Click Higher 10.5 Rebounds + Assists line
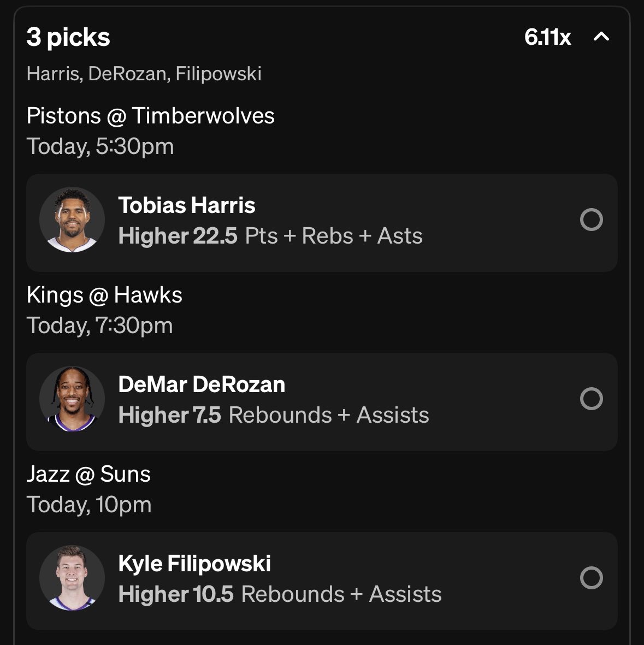The width and height of the screenshot is (644, 645). [x=280, y=594]
